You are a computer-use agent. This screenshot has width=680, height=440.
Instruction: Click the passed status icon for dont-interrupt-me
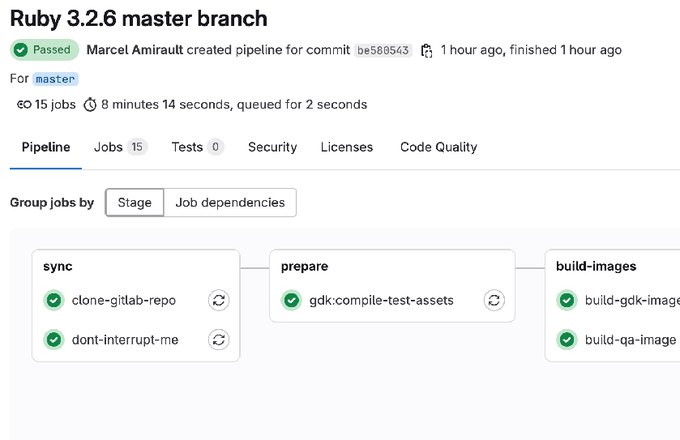pyautogui.click(x=54, y=339)
